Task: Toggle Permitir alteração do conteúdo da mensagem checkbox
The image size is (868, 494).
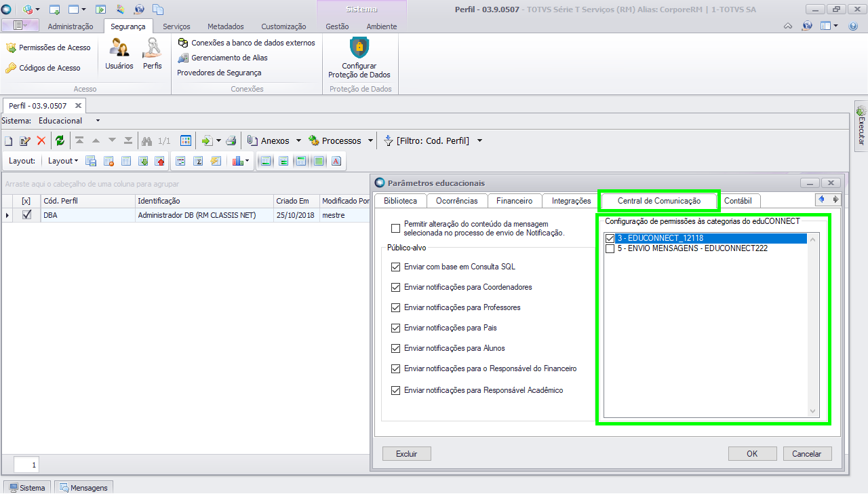Action: (396, 228)
